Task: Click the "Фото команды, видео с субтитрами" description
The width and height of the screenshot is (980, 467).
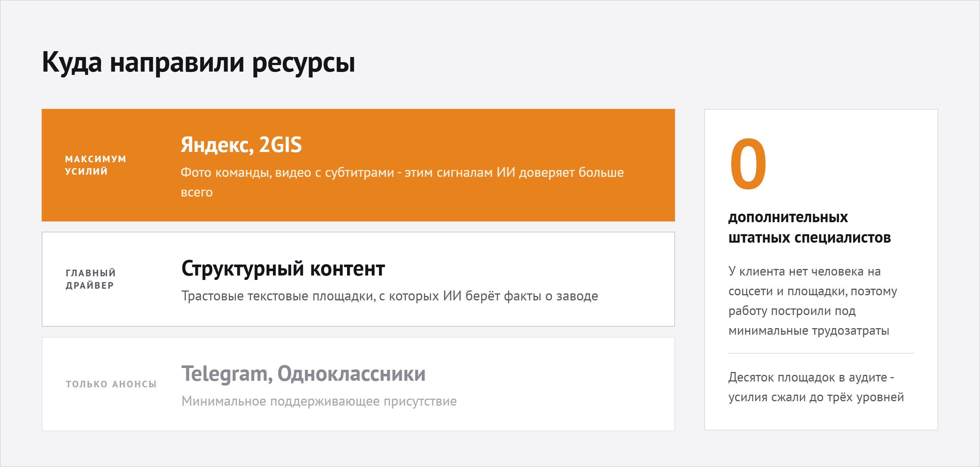Action: [402, 182]
